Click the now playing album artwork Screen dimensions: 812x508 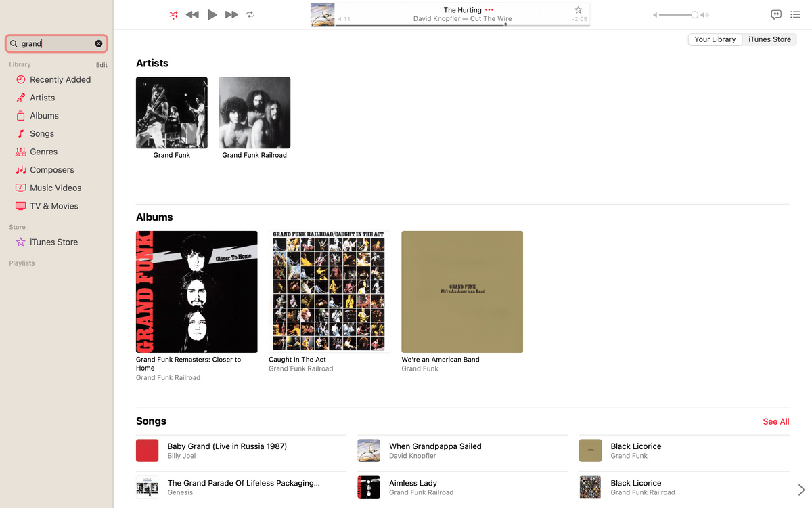[x=323, y=15]
